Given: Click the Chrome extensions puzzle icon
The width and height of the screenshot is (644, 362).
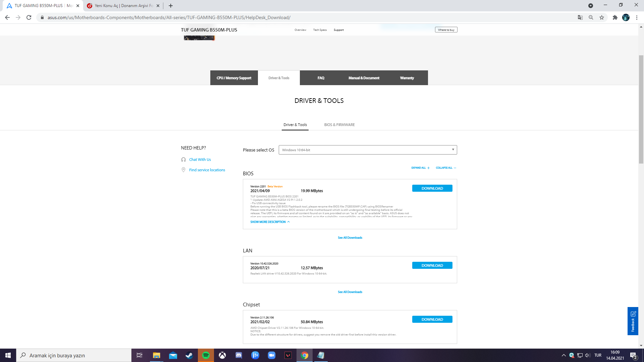Looking at the screenshot, I should click(x=615, y=17).
